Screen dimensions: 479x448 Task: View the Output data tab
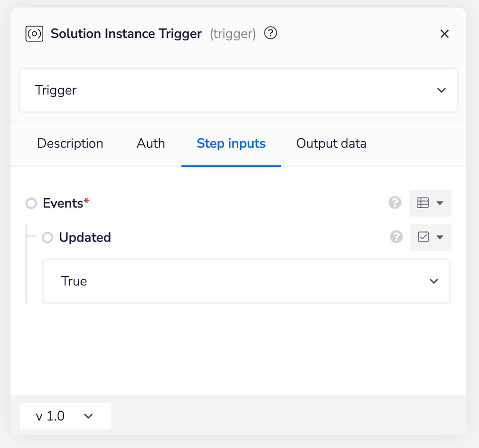point(331,143)
